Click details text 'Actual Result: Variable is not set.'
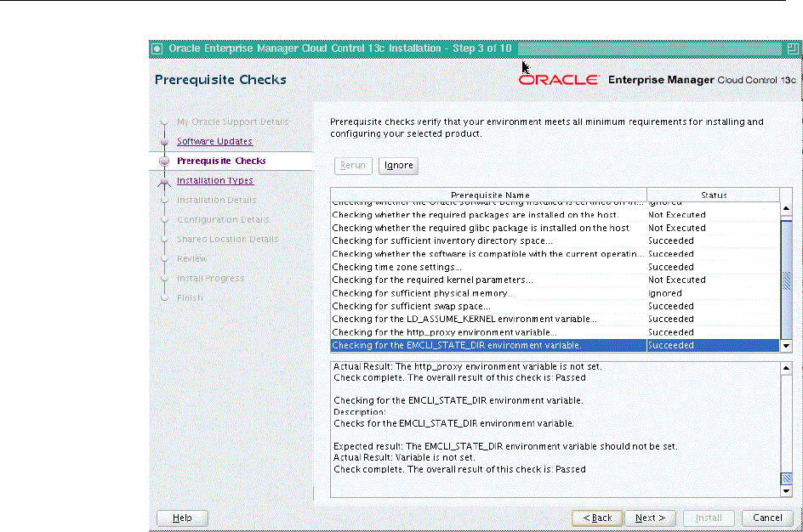The width and height of the screenshot is (803, 532). point(404,458)
